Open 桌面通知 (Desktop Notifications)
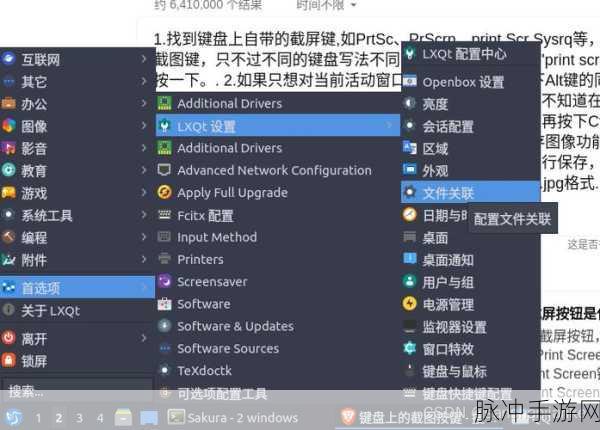This screenshot has width=600, height=430. pos(471,260)
